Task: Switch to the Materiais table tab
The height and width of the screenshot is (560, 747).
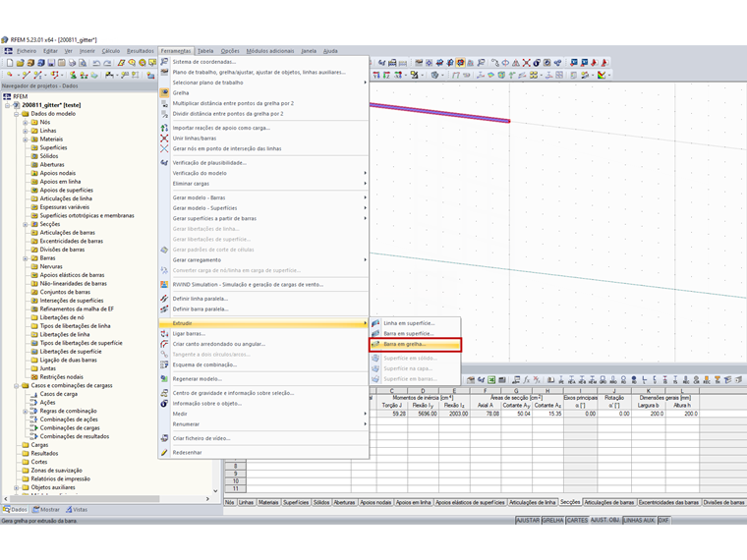Action: pyautogui.click(x=268, y=502)
